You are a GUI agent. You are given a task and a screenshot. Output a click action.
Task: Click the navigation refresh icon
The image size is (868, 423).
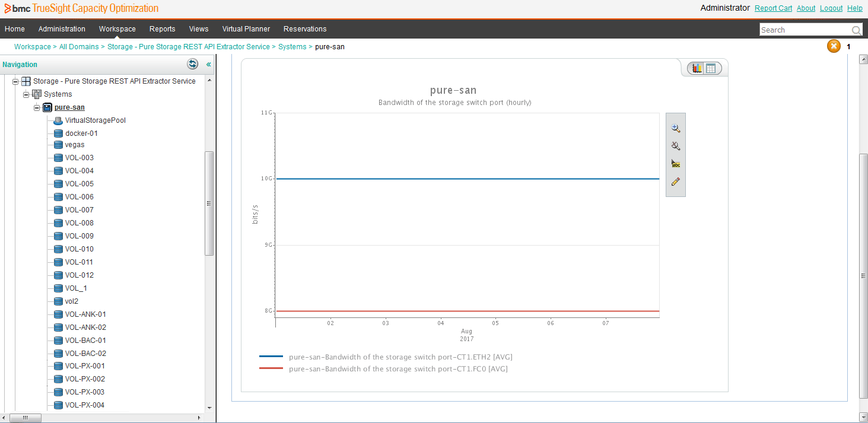tap(192, 64)
